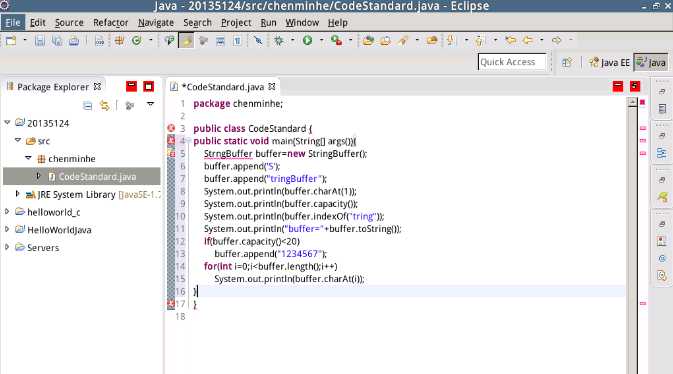Click the Next Annotation toolbar icon
This screenshot has width=673, height=374.
[451, 41]
